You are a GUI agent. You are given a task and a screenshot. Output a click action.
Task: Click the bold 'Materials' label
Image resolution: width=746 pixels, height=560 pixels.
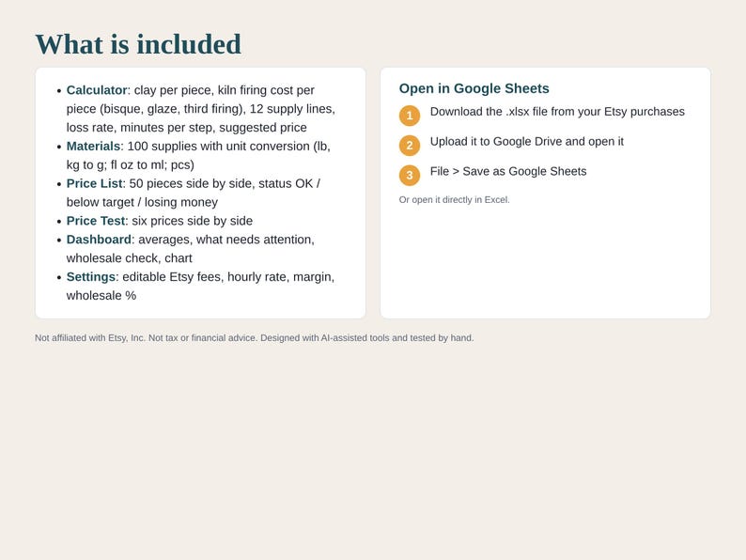[93, 146]
